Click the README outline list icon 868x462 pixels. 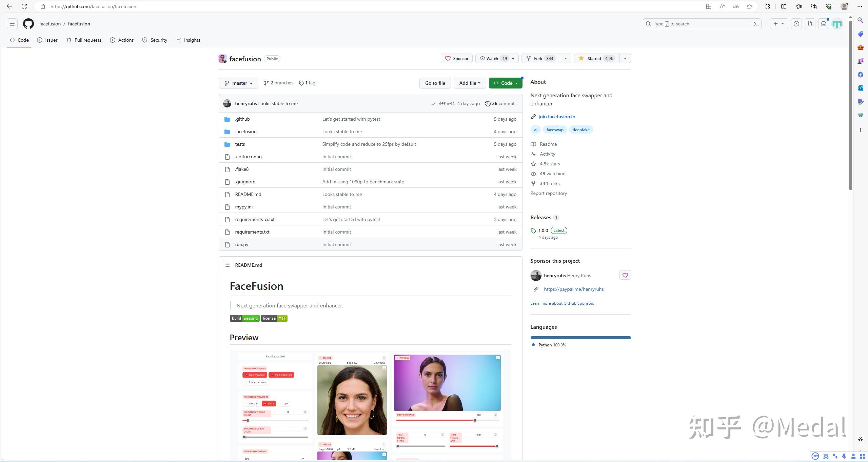227,265
